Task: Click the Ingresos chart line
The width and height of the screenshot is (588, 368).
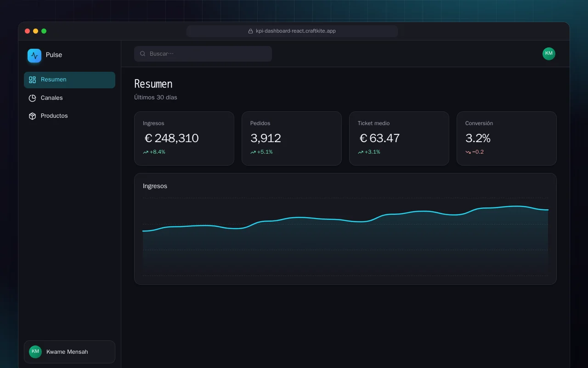Action: (345, 220)
